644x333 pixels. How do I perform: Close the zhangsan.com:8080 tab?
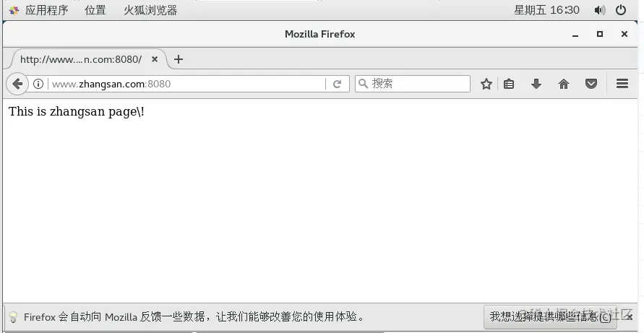(x=155, y=59)
